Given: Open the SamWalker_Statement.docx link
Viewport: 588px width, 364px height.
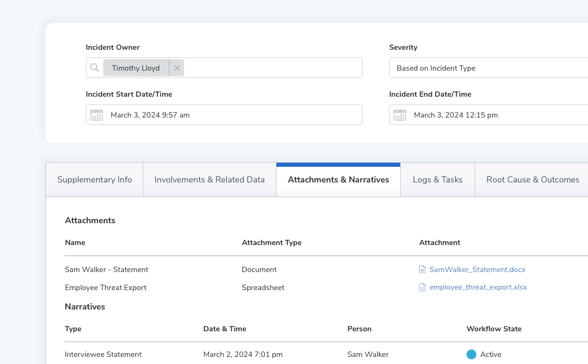Looking at the screenshot, I should (x=477, y=269).
